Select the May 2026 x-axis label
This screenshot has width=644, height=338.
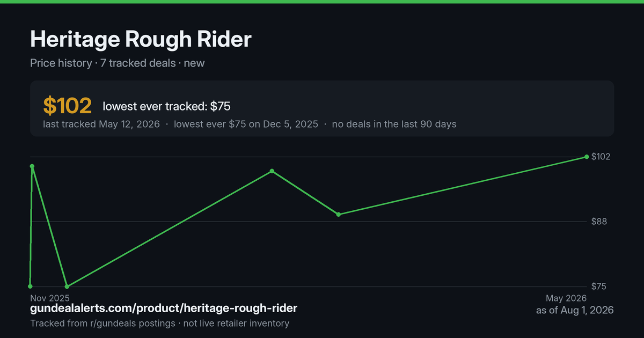tap(566, 298)
